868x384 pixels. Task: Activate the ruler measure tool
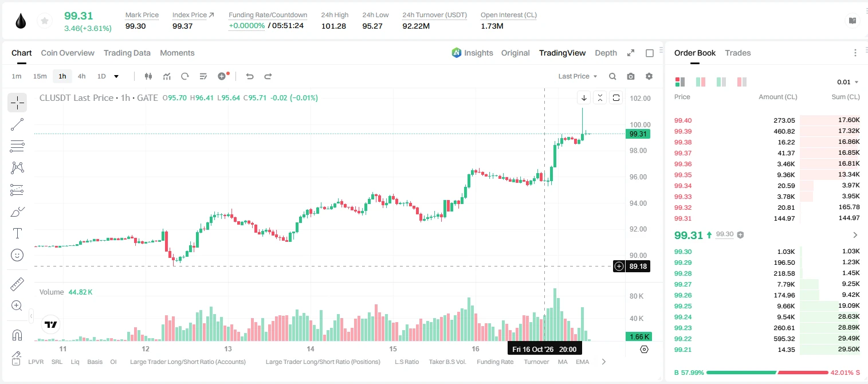click(x=17, y=284)
